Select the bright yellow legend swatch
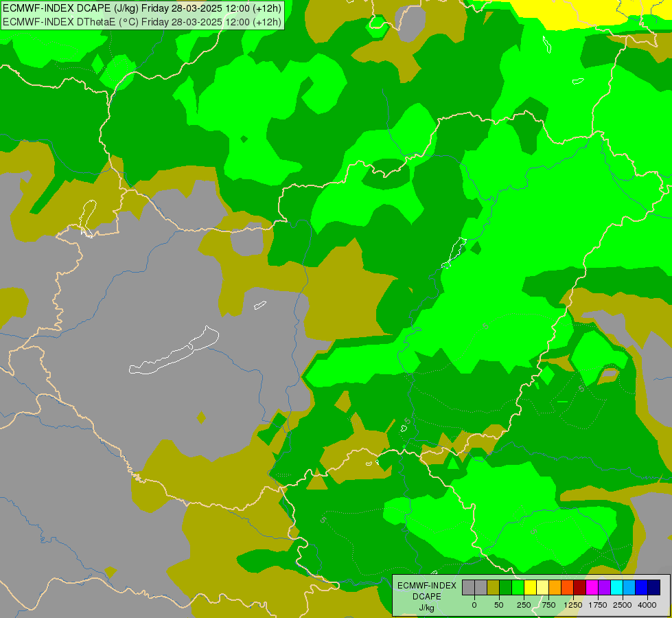 530,587
